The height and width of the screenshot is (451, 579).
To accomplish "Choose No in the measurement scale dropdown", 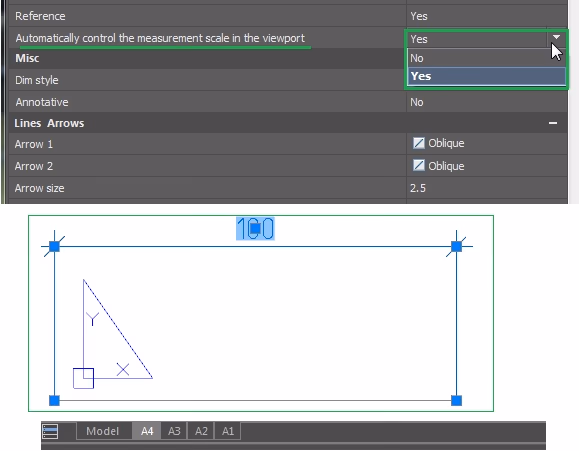I will pyautogui.click(x=486, y=58).
